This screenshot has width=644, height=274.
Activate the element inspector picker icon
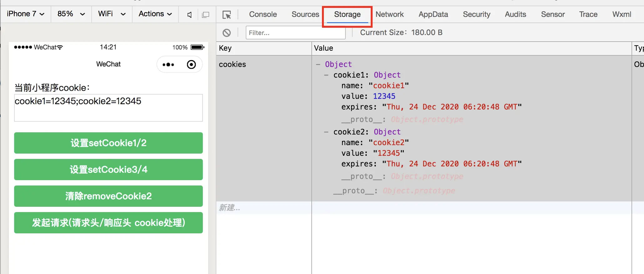pos(227,15)
